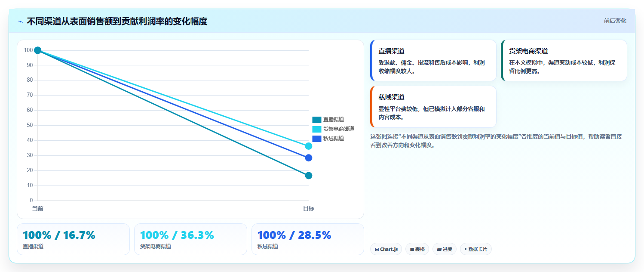Toggle 直播渠道 legend color box
Screen dimensions: 644x272
pyautogui.click(x=316, y=120)
